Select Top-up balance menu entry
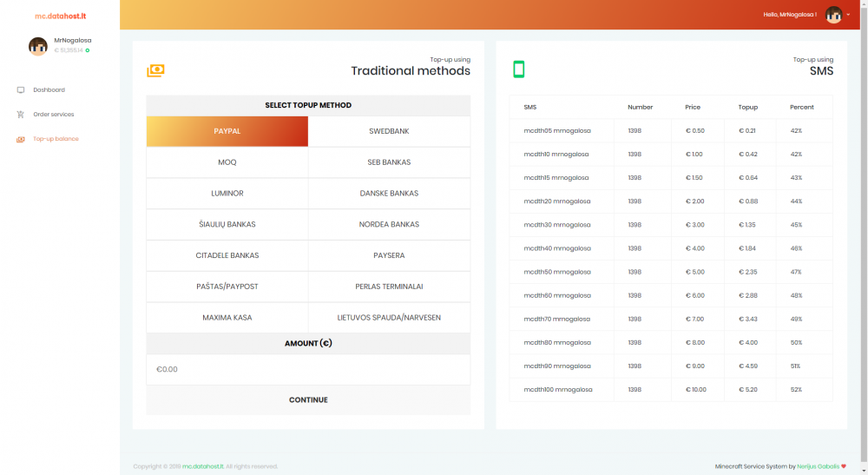Screen dimensions: 868x475 (56, 139)
